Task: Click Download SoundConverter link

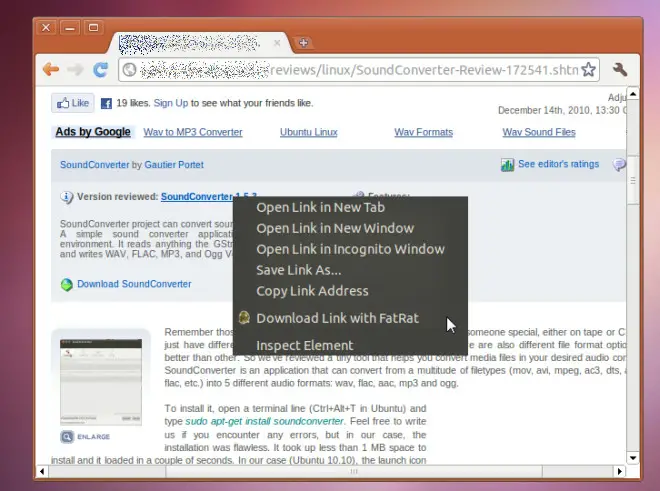Action: pos(134,284)
